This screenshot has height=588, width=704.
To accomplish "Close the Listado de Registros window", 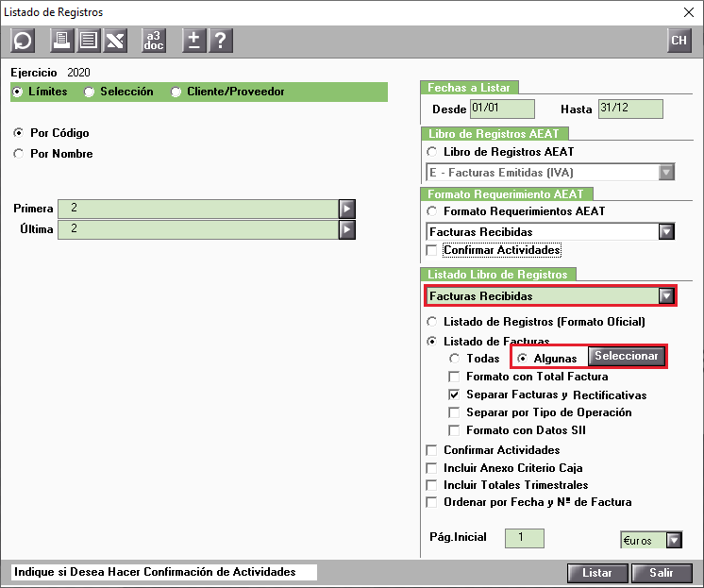I will (689, 12).
